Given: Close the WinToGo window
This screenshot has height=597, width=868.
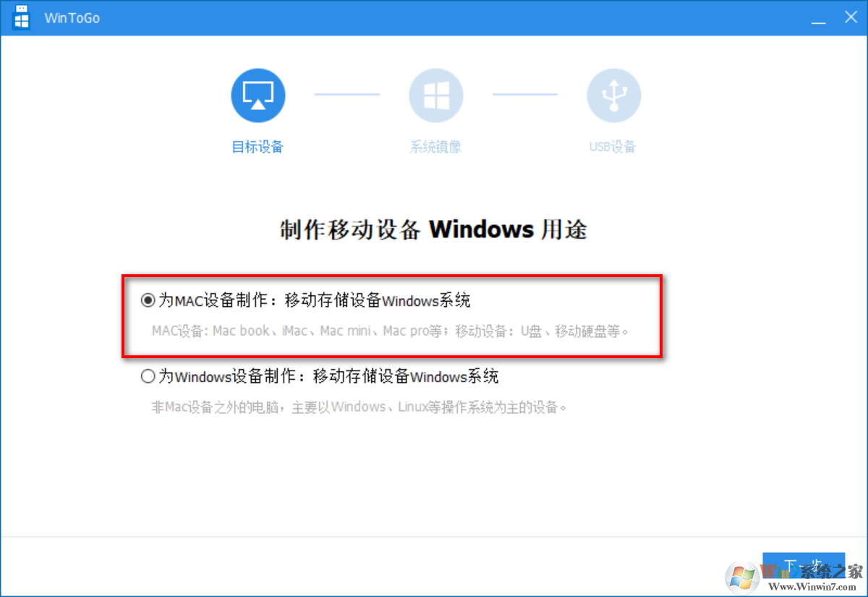Looking at the screenshot, I should (x=851, y=17).
